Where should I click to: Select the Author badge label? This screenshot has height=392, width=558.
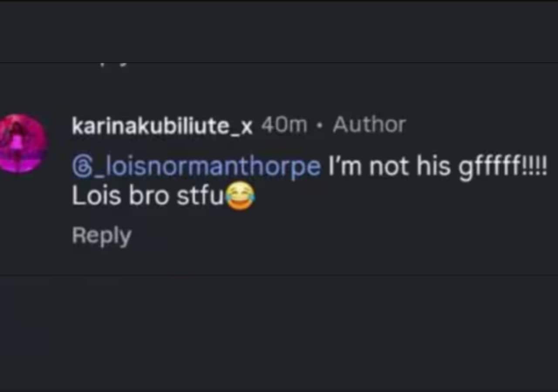pyautogui.click(x=369, y=125)
